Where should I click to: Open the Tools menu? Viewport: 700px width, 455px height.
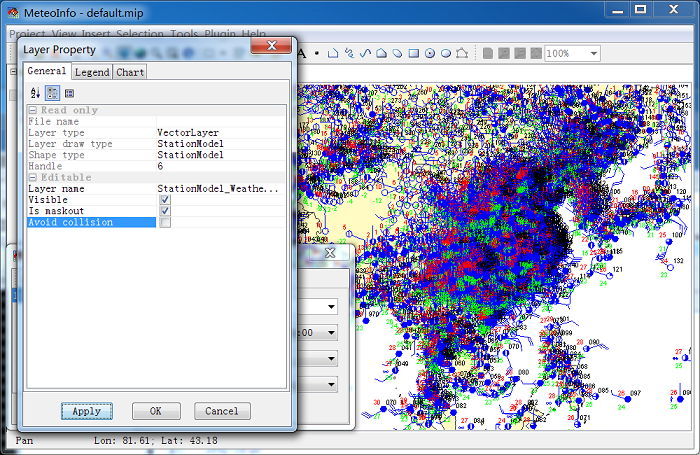[184, 34]
